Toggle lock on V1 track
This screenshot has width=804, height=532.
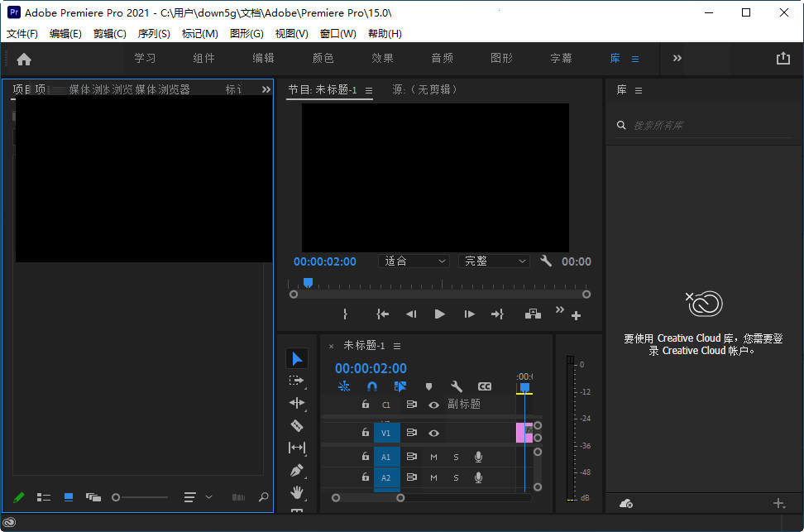365,433
